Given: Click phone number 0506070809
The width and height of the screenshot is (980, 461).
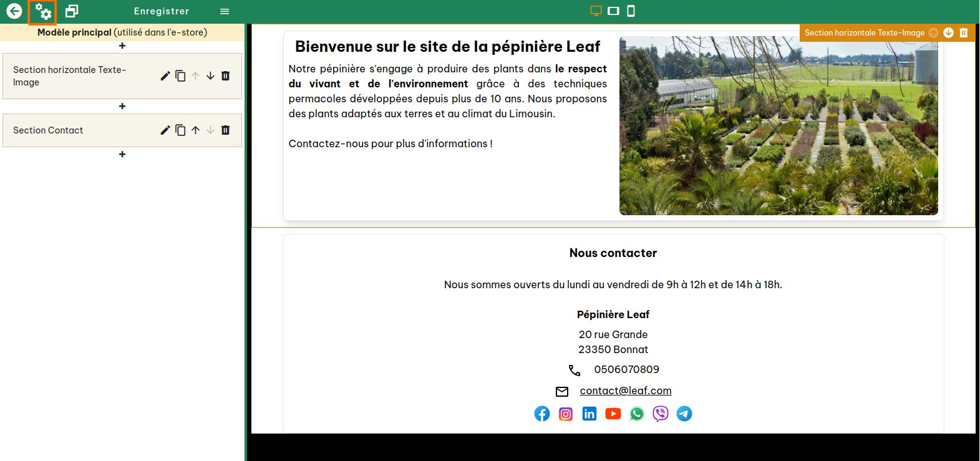Looking at the screenshot, I should [626, 369].
